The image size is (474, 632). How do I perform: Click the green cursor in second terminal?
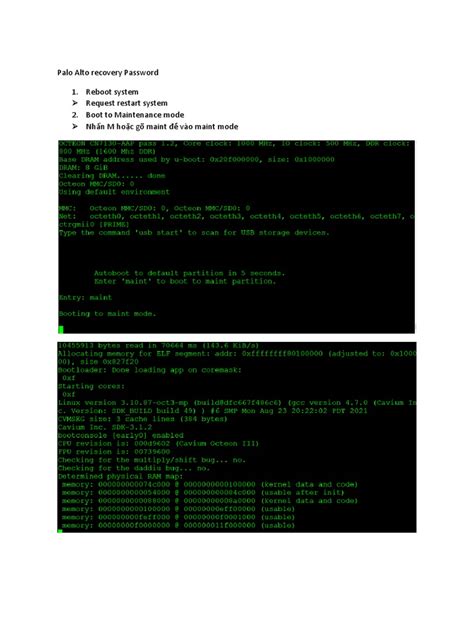point(60,531)
